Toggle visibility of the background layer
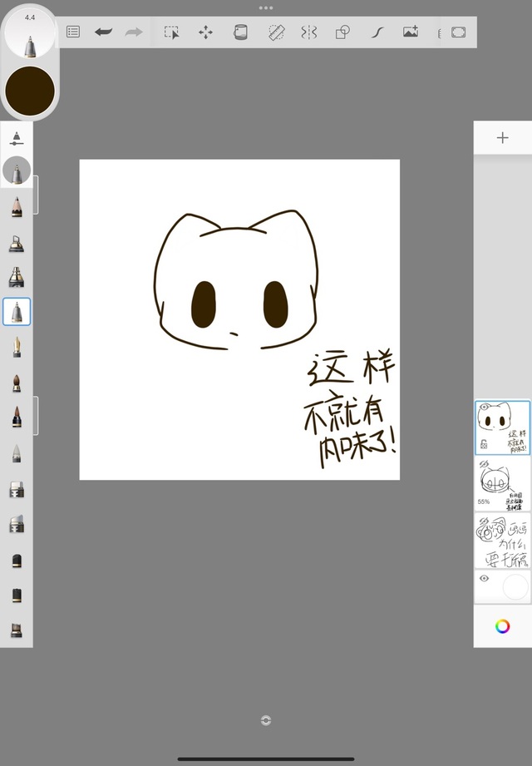532x766 pixels. click(484, 578)
